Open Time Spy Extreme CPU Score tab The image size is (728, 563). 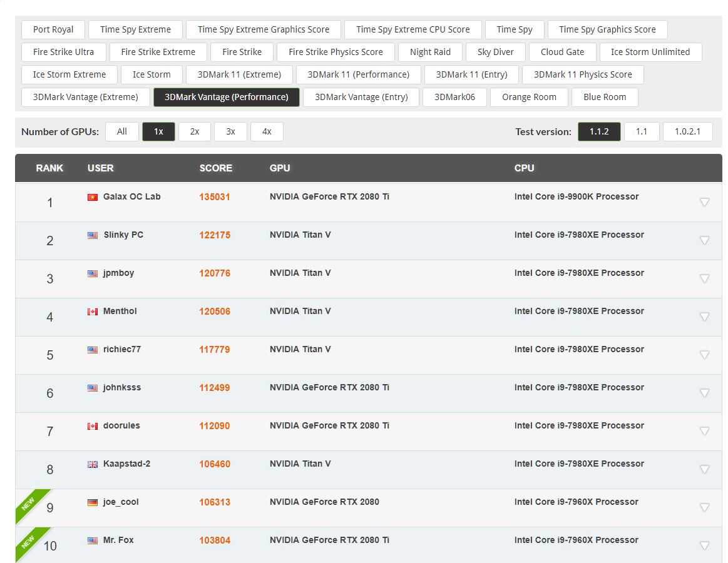pyautogui.click(x=413, y=29)
